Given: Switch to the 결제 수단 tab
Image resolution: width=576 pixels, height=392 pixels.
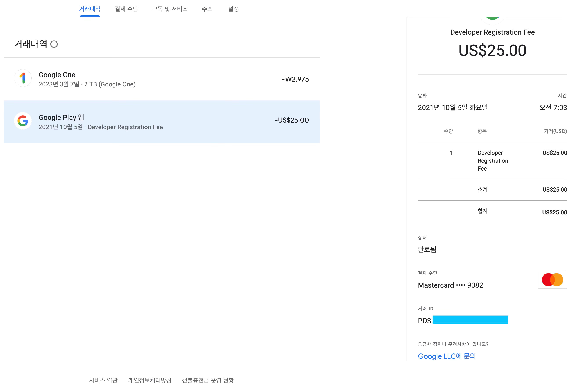Looking at the screenshot, I should pyautogui.click(x=126, y=9).
